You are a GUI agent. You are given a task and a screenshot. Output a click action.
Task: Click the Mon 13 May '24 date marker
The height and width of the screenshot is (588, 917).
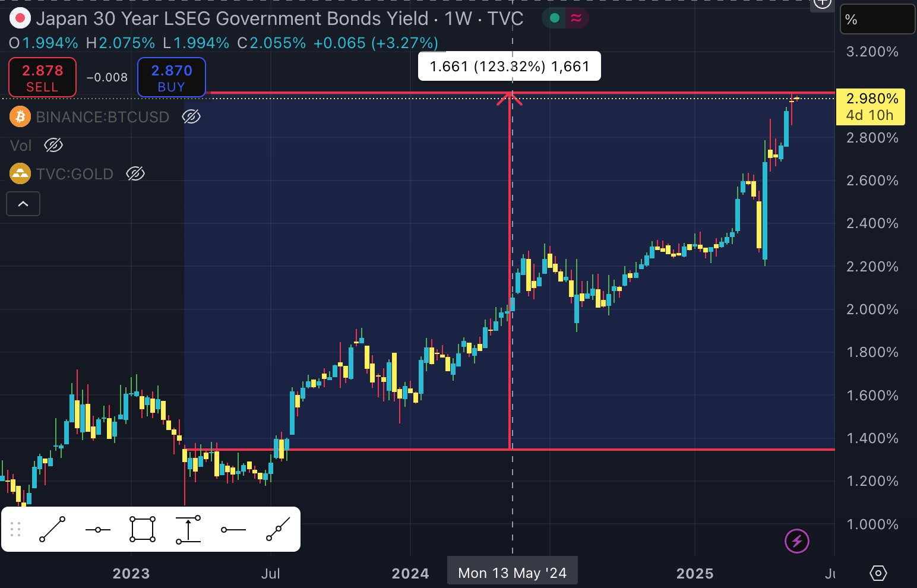[x=512, y=573]
